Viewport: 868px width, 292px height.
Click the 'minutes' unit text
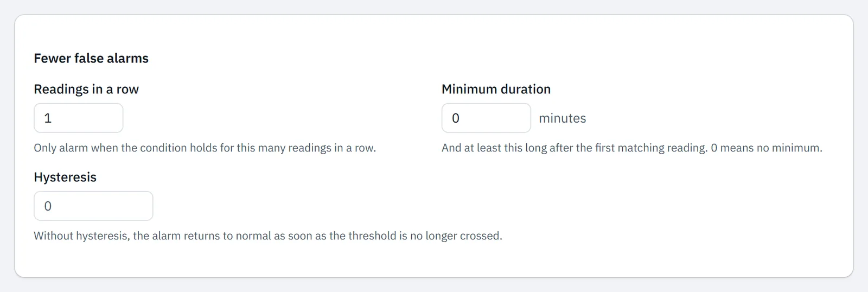[563, 118]
